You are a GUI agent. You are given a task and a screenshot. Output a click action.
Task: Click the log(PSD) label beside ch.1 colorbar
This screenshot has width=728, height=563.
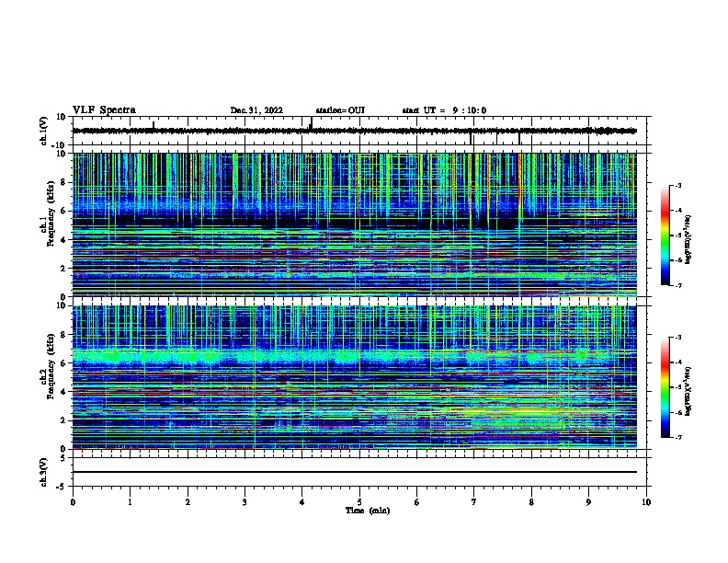(688, 240)
